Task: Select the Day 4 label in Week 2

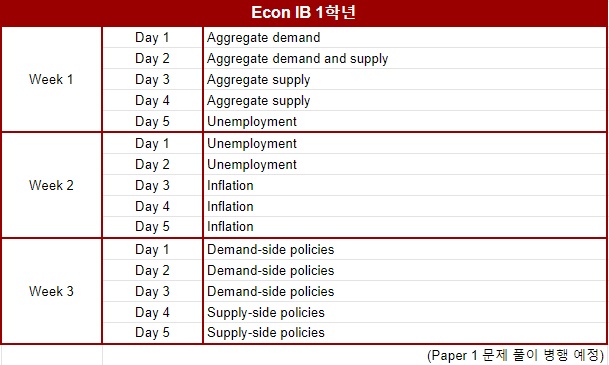Action: [x=152, y=206]
